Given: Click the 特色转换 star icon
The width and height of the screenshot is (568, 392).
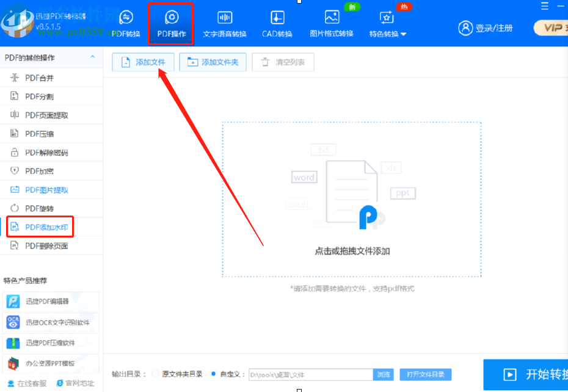Looking at the screenshot, I should [x=387, y=17].
